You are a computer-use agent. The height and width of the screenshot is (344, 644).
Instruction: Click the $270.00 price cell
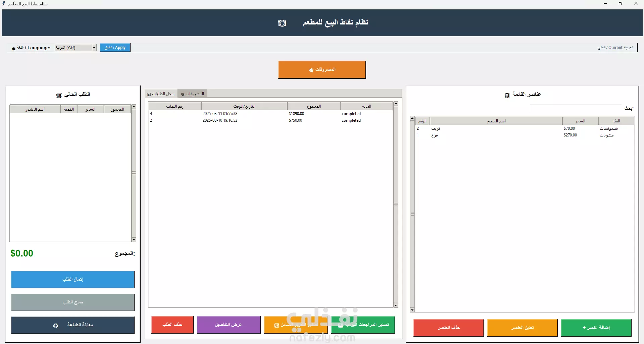click(x=571, y=135)
